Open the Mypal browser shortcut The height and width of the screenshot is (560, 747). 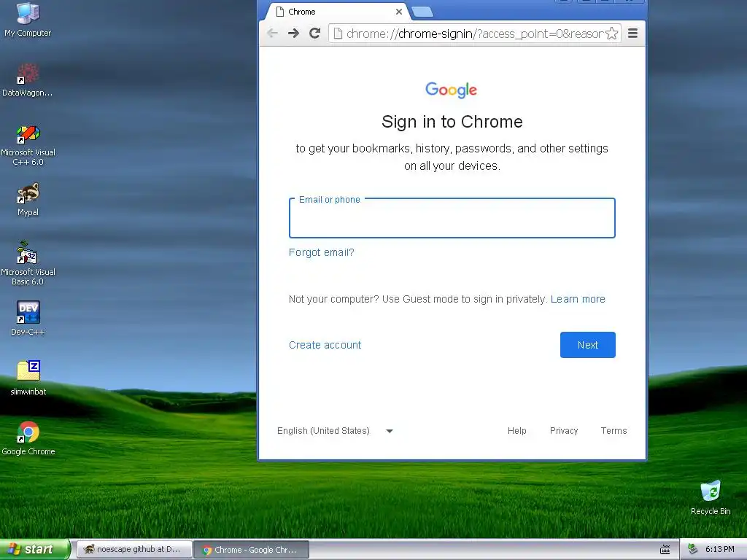point(28,199)
